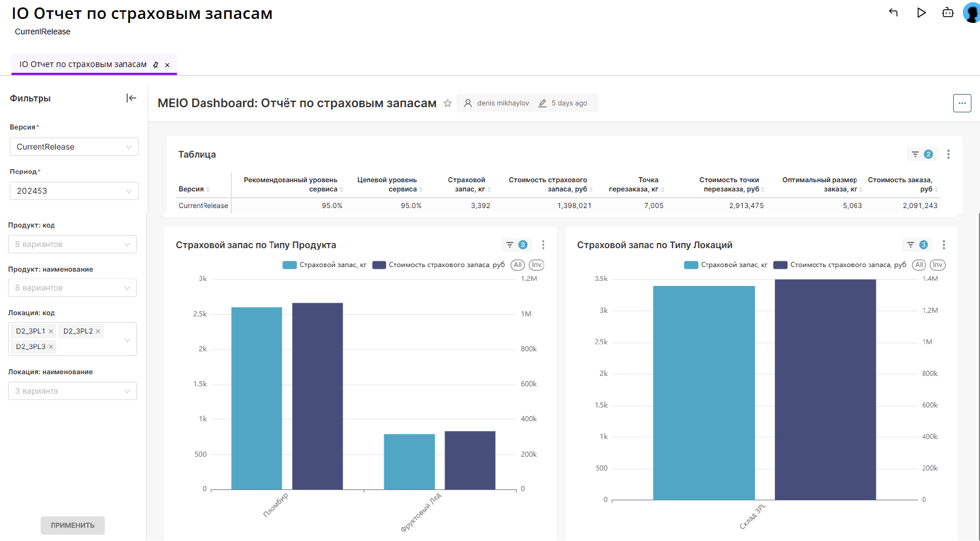Open the Таблица panel kebab menu

point(948,154)
